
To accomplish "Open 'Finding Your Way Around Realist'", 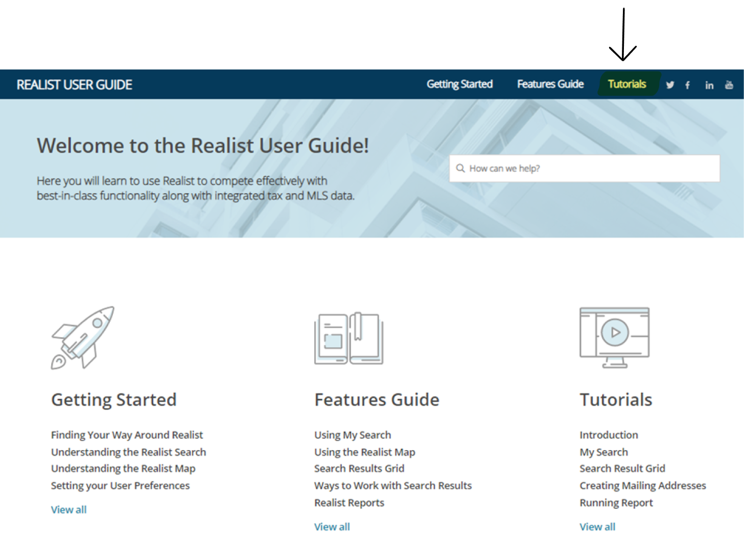I will click(x=127, y=435).
